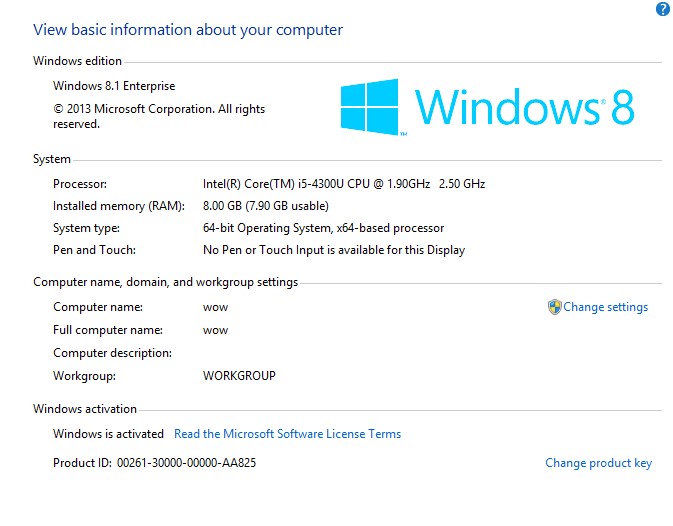This screenshot has width=673, height=526.
Task: Click the Windows 8 flag logo
Action: pyautogui.click(x=370, y=107)
